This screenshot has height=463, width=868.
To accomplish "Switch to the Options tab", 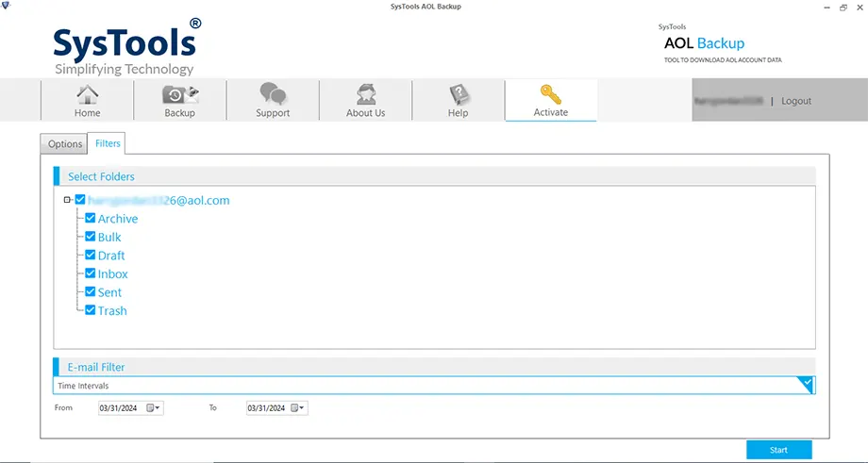I will 65,144.
